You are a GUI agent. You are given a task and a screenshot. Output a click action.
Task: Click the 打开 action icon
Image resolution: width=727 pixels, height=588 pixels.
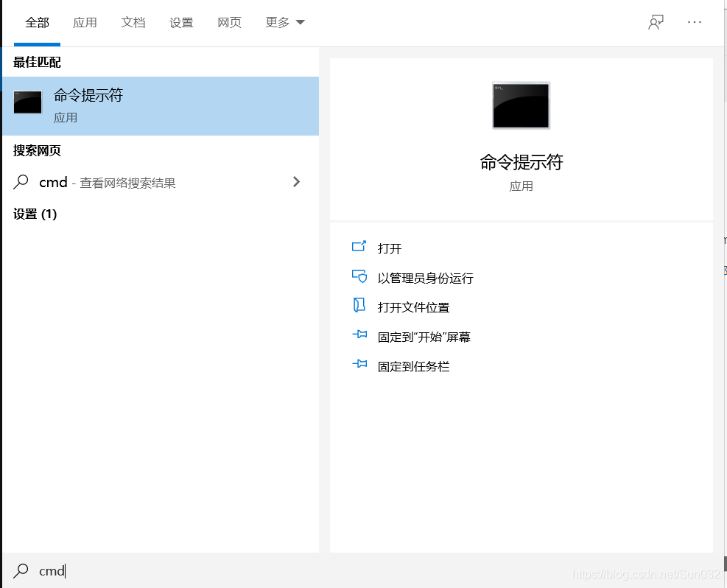pos(360,248)
